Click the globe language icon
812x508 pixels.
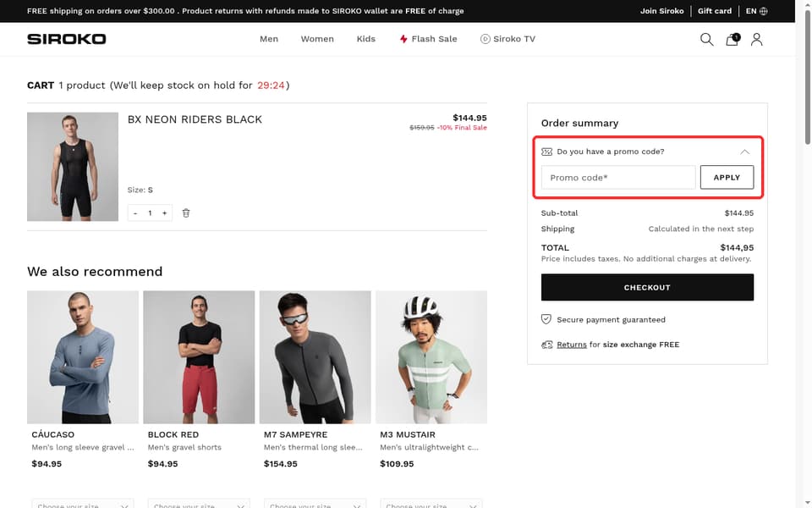(x=763, y=11)
